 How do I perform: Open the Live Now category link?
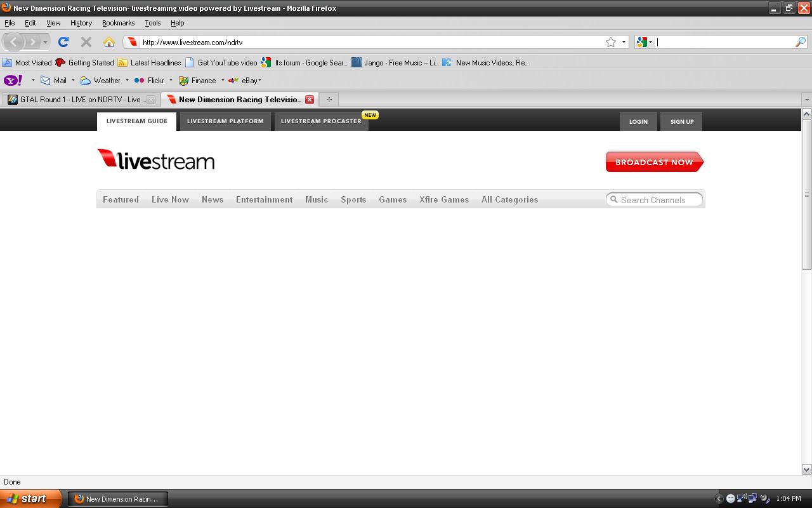pyautogui.click(x=170, y=199)
